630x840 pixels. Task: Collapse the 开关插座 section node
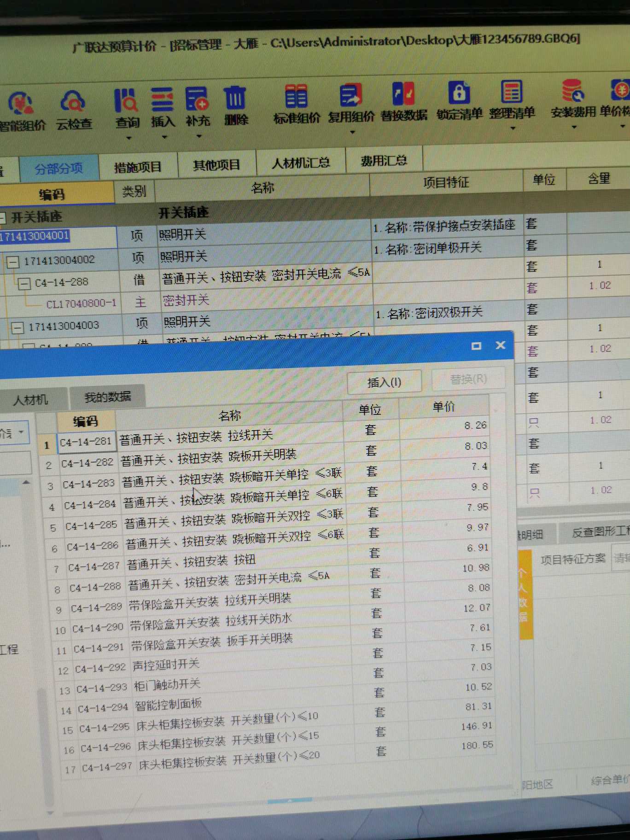(x=2, y=218)
